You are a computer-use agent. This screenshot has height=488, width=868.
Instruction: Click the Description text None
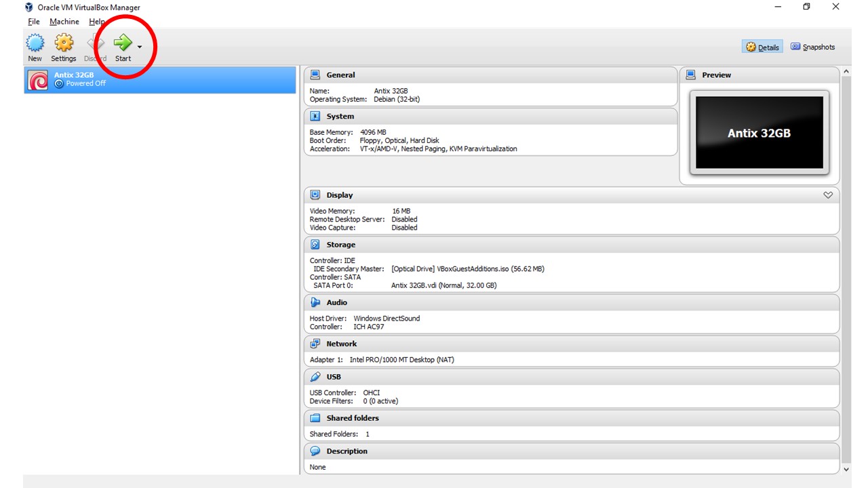tap(317, 467)
